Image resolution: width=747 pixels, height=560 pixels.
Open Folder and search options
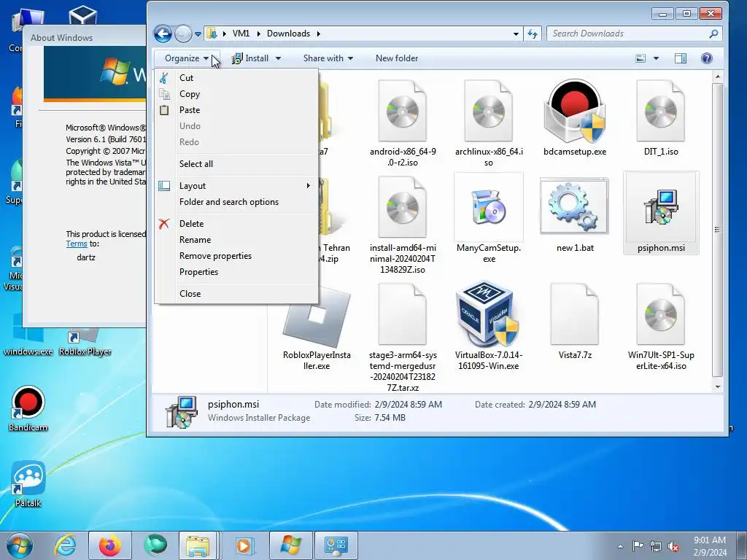click(x=237, y=202)
